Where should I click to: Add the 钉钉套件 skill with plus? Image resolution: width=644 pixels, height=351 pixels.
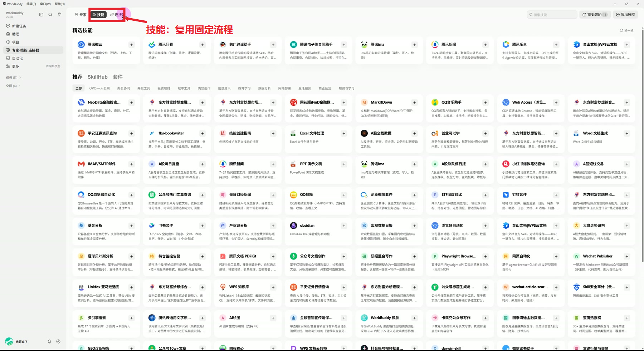coord(556,195)
